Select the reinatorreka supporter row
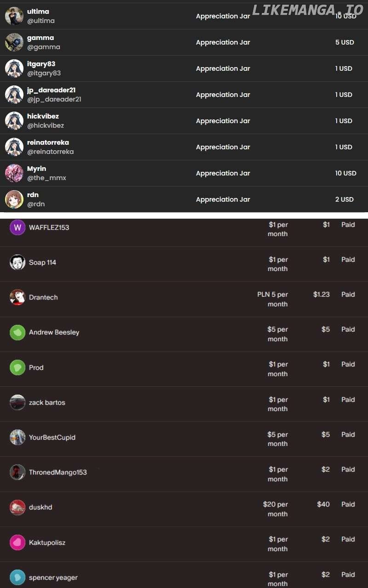The width and height of the screenshot is (368, 588). [184, 147]
